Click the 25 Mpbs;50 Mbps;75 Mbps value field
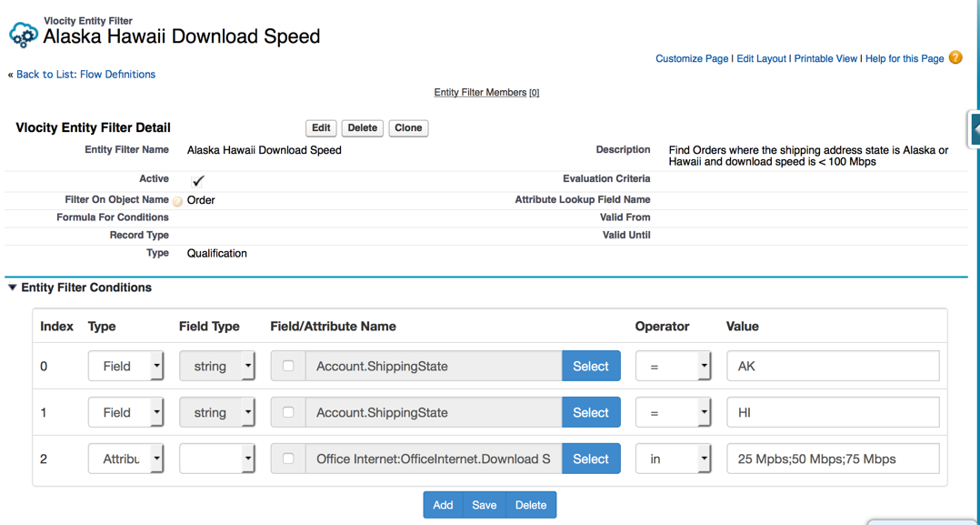 (833, 459)
